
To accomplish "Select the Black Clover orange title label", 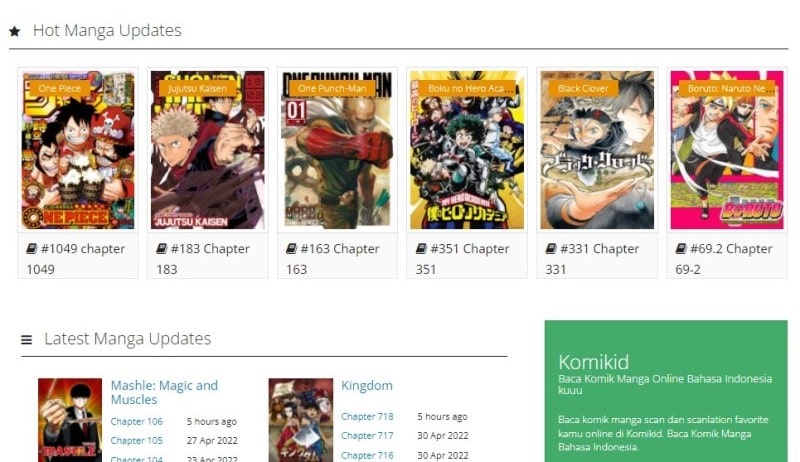I will tap(583, 88).
